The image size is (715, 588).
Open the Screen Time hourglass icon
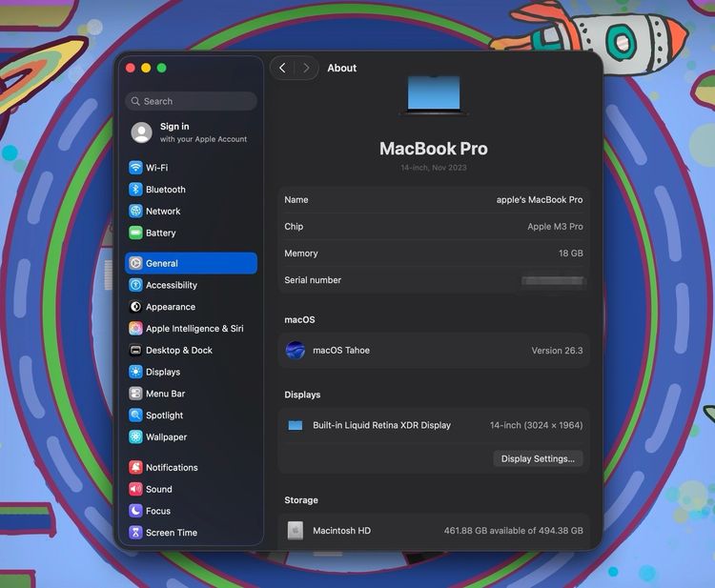[x=135, y=533]
